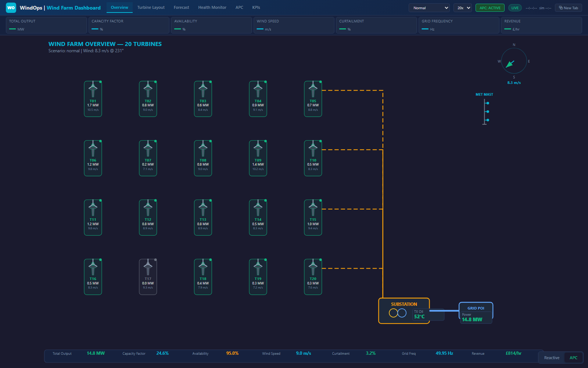Image resolution: width=588 pixels, height=368 pixels.
Task: Toggle the APC: ACTIVE control
Action: [490, 7]
